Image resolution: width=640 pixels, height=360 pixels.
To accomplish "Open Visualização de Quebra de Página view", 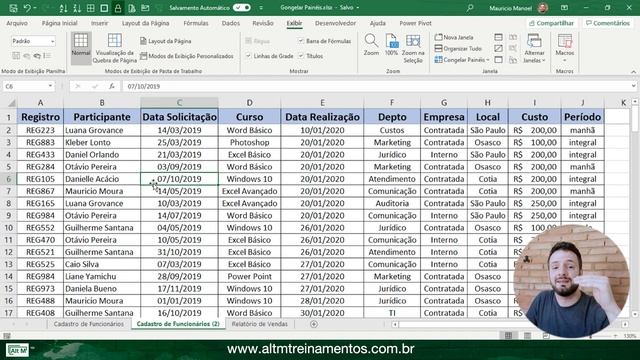I will pos(115,48).
